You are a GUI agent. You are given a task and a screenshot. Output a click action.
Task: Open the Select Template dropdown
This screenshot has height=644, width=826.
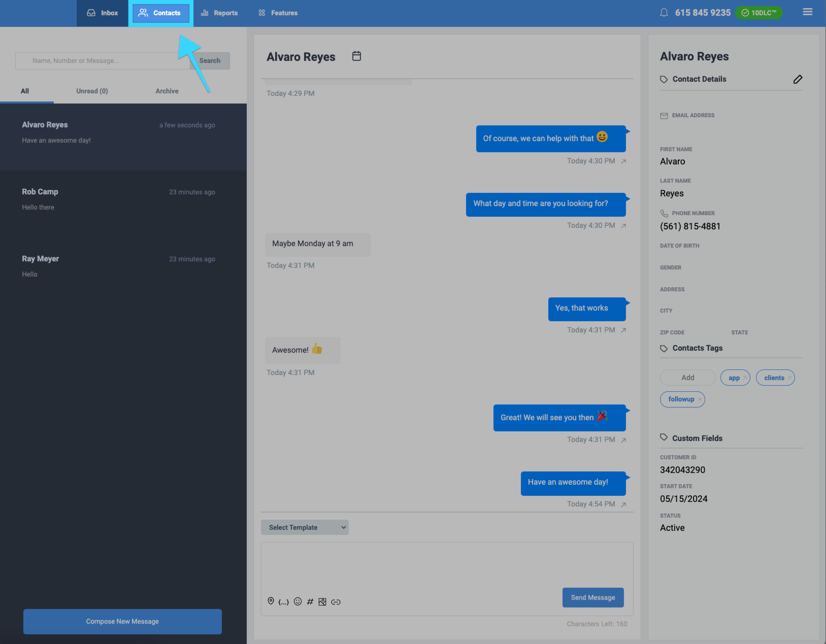coord(304,527)
